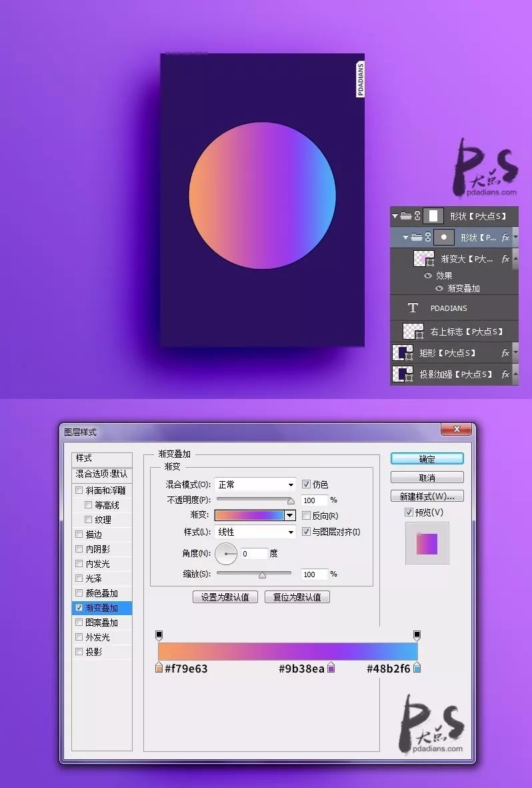The height and width of the screenshot is (788, 532).
Task: Click the gradient preview swatch beside 渐变:
Action: point(249,515)
